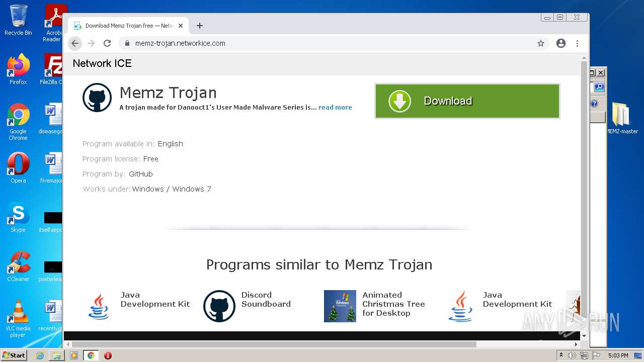Screen dimensions: 644x362
Task: Click the 'Windows / Windows 7' text
Action: [x=172, y=189]
